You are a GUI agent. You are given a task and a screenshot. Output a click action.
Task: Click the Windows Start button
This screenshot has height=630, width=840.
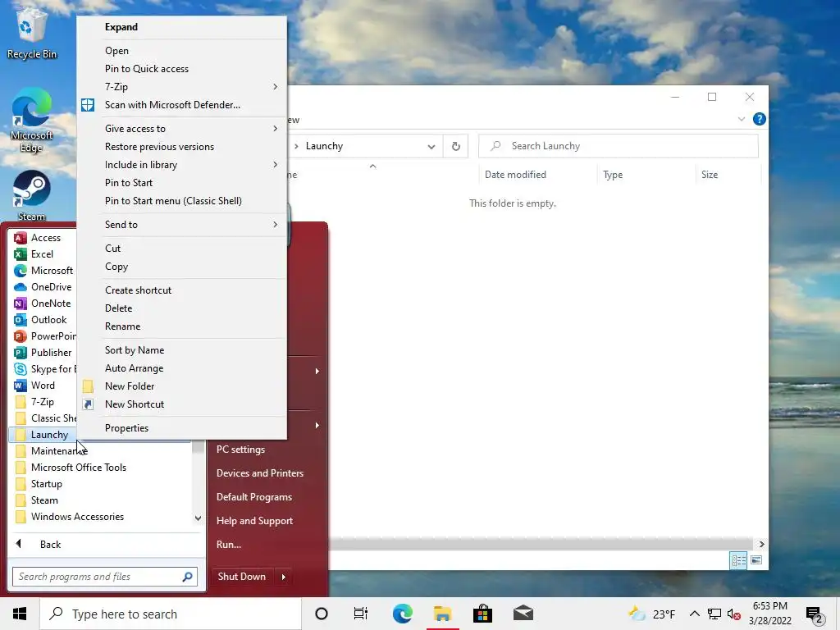coord(20,614)
